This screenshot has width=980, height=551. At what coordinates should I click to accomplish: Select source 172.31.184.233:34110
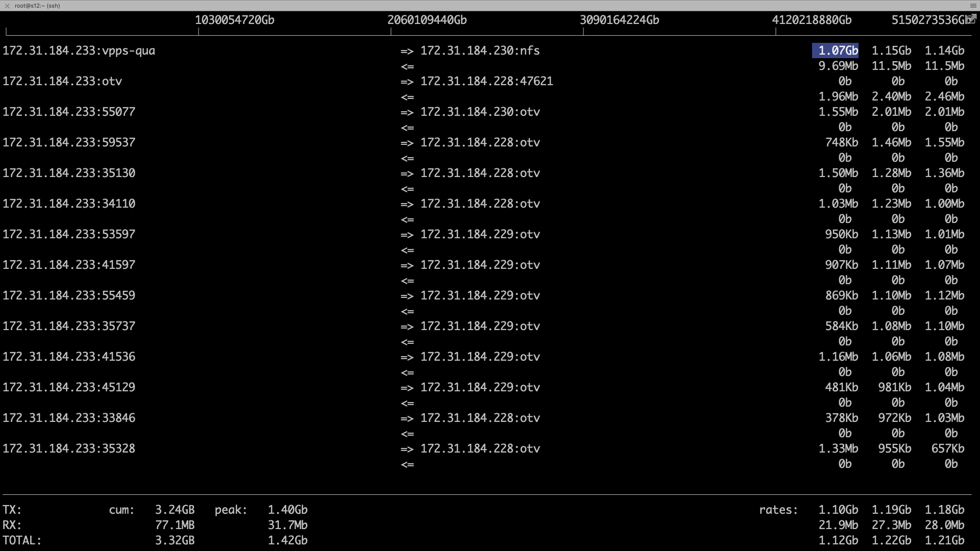69,204
